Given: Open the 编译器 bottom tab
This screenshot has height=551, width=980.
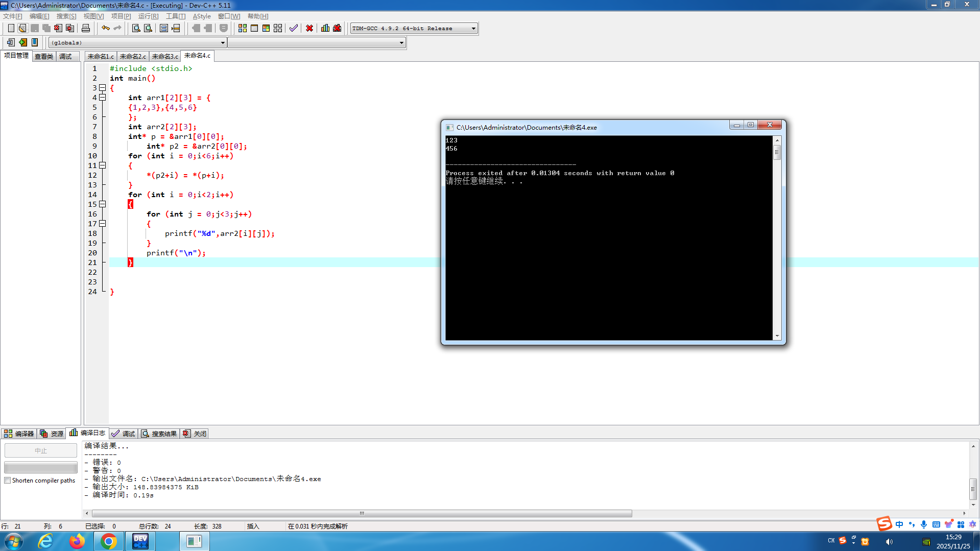Looking at the screenshot, I should click(19, 434).
